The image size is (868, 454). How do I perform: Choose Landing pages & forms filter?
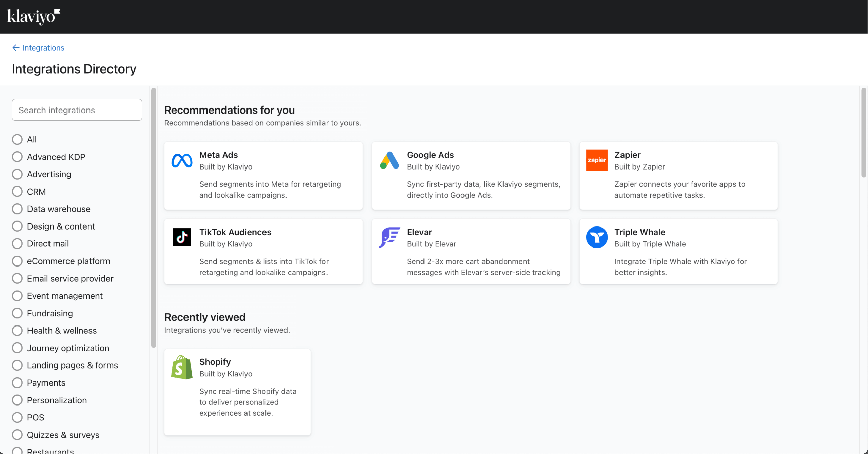[x=17, y=365]
